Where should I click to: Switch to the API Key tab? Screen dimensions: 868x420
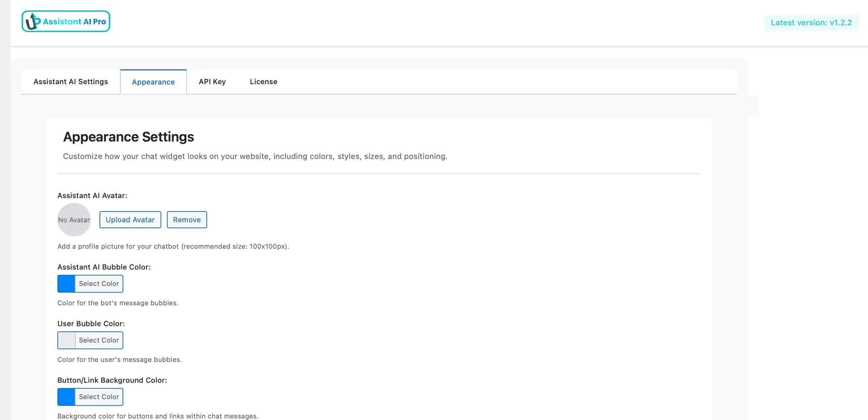212,82
